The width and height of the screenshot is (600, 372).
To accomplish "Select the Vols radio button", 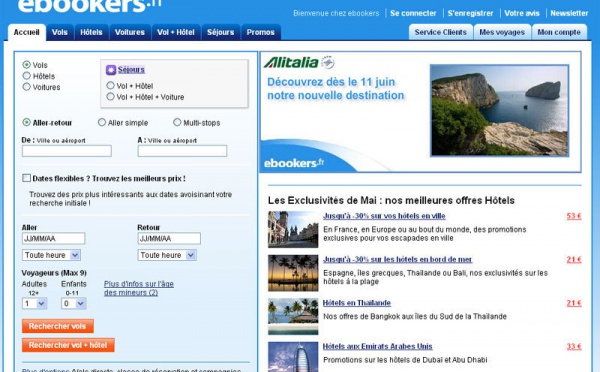I will (26, 65).
